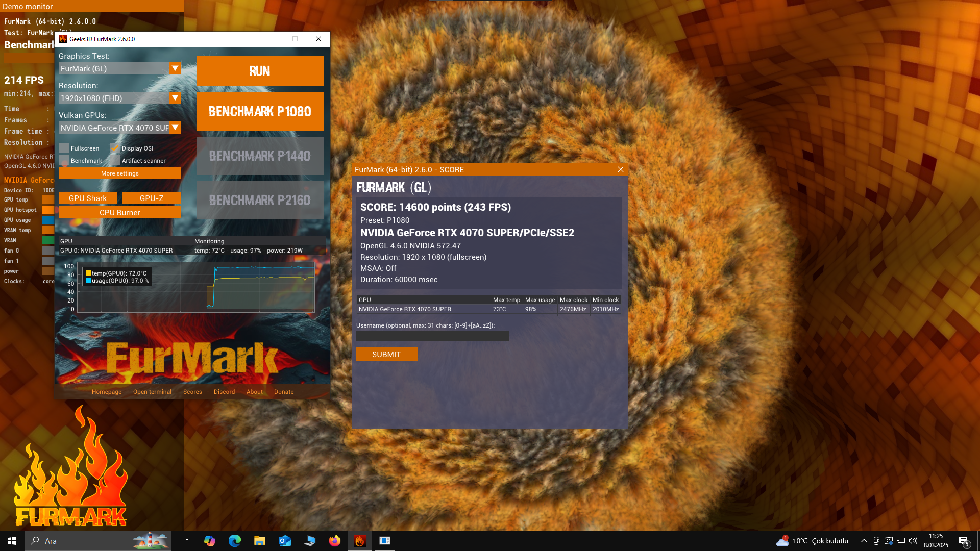Open Microsoft Edge from the taskbar
Image resolution: width=980 pixels, height=551 pixels.
[235, 541]
